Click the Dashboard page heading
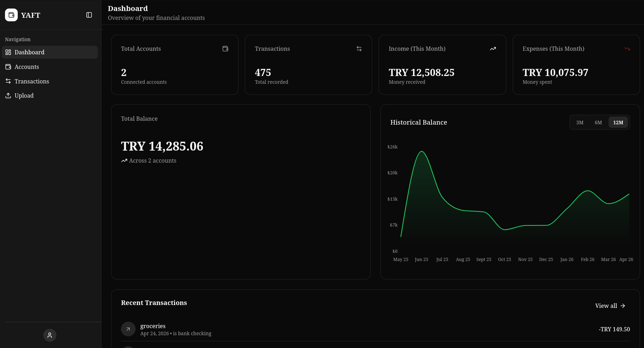Image resolution: width=644 pixels, height=348 pixels. tap(128, 9)
